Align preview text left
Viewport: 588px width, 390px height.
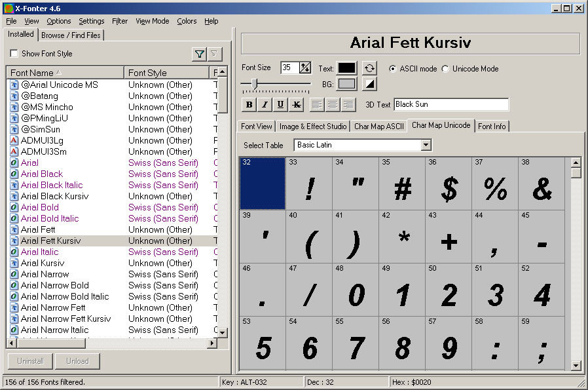point(317,105)
